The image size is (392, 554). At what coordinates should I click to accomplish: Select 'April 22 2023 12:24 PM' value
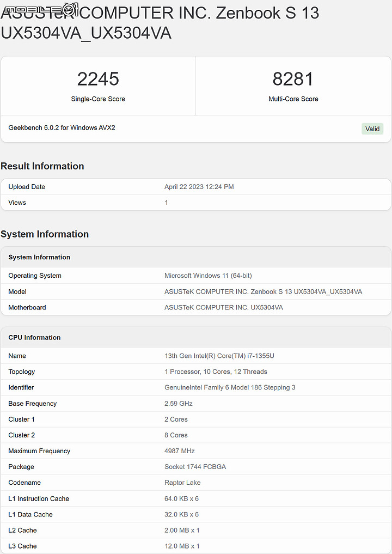coord(199,186)
